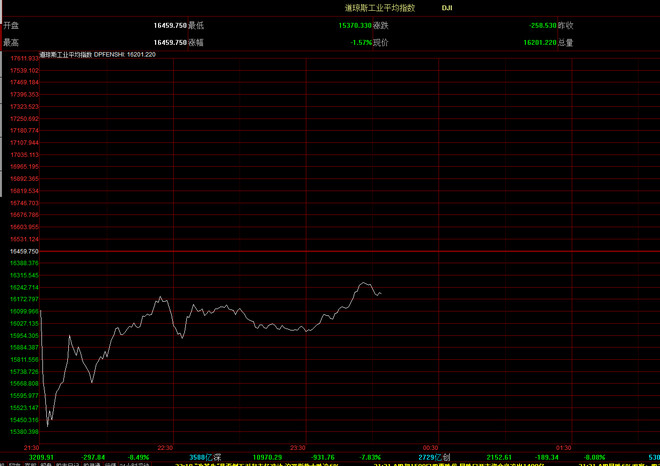This screenshot has height=466, width=660.
Task: Click the 最低 value 15370.330
Action: point(355,26)
